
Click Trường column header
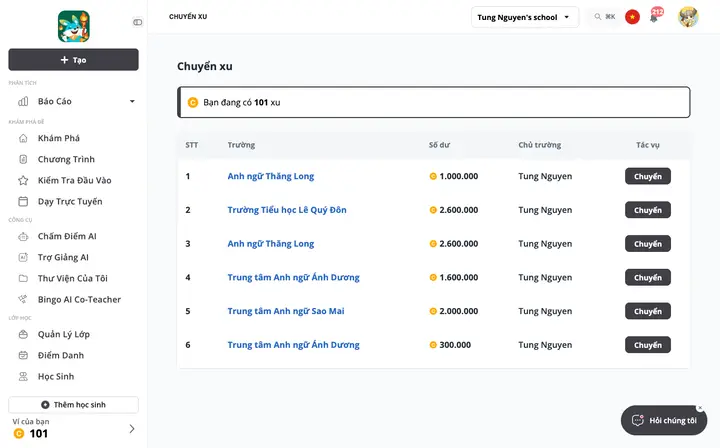pos(241,145)
